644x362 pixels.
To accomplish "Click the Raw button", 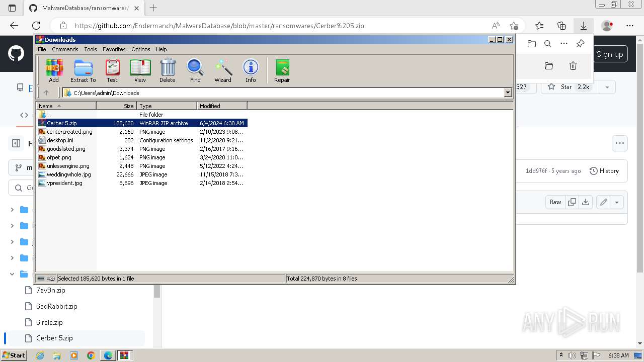I will point(555,202).
